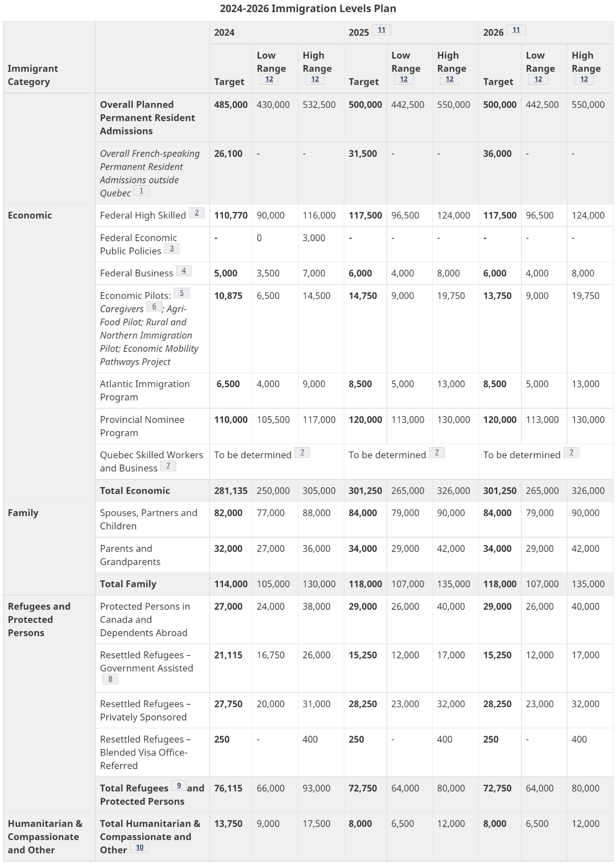The width and height of the screenshot is (616, 864).
Task: Click the Provincial Nominee Program row label
Action: [x=142, y=426]
